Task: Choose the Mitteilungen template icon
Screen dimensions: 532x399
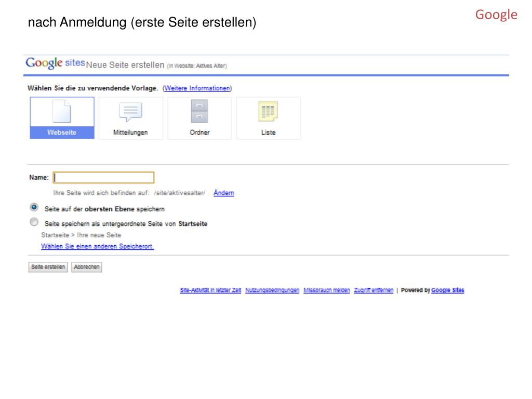Action: (x=130, y=112)
